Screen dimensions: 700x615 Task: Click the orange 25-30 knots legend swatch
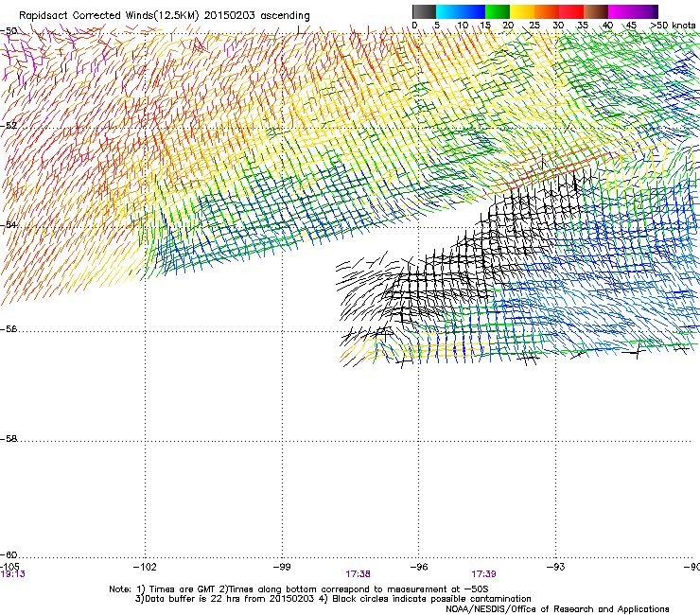[547, 11]
